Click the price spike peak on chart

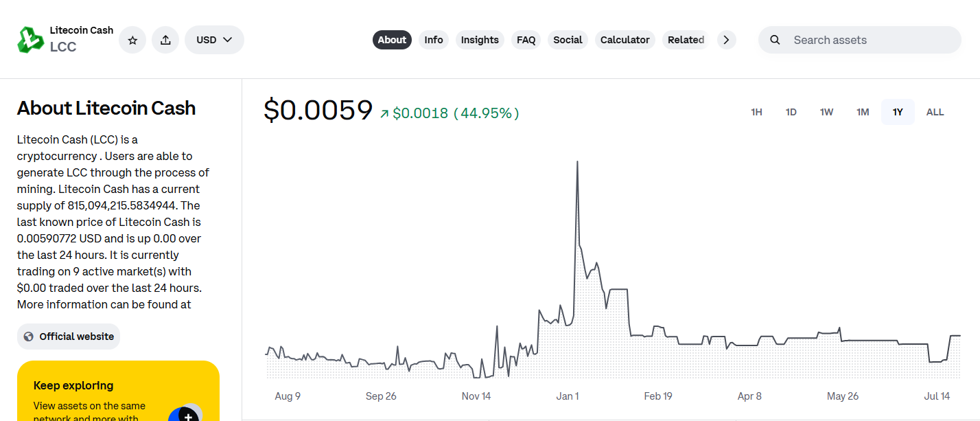point(577,162)
